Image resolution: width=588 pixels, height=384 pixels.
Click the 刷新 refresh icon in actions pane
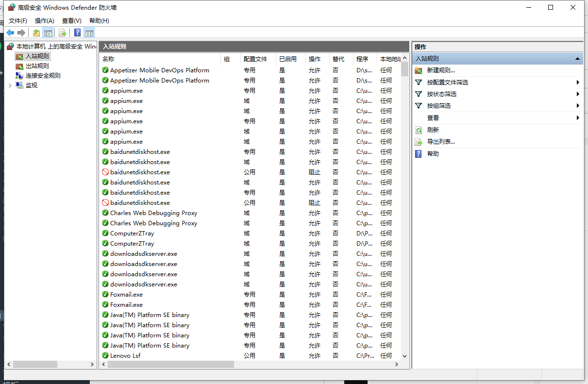[419, 130]
